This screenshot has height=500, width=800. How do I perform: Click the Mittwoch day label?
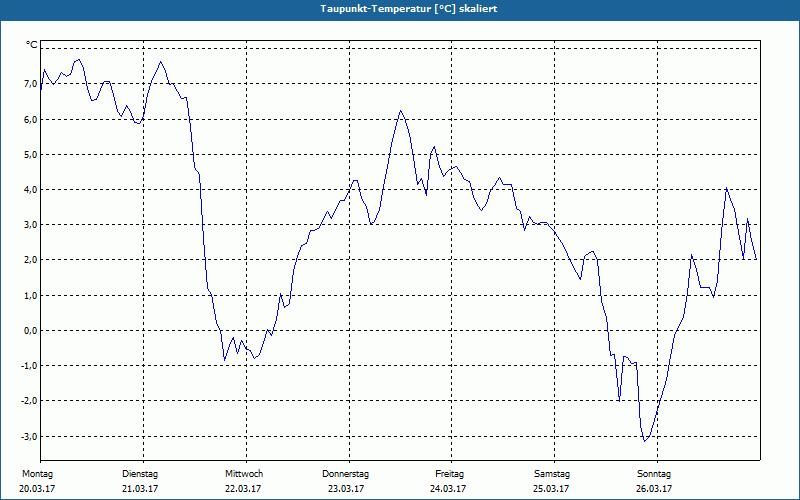coord(244,474)
